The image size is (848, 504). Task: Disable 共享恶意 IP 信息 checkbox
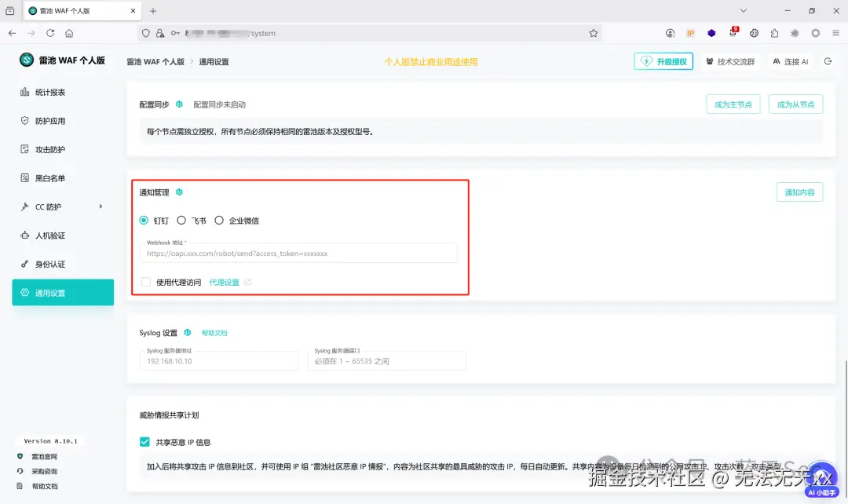coord(144,441)
